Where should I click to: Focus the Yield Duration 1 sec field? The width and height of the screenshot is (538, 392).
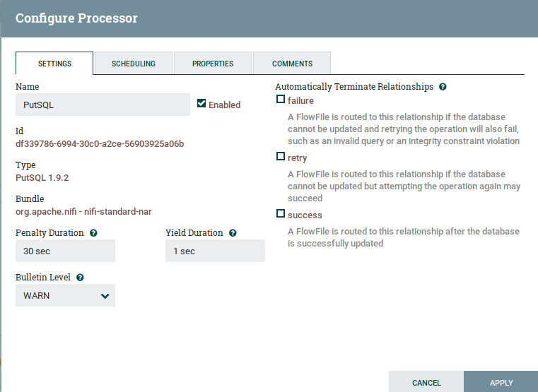point(215,251)
